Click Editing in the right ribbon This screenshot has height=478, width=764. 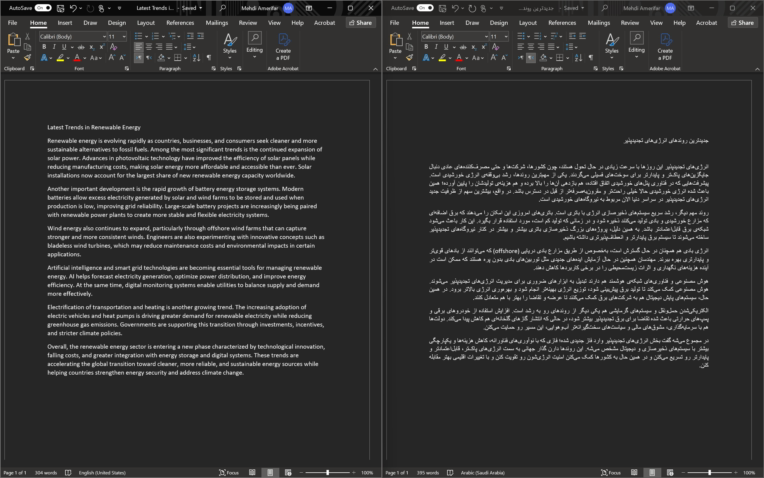tap(636, 46)
